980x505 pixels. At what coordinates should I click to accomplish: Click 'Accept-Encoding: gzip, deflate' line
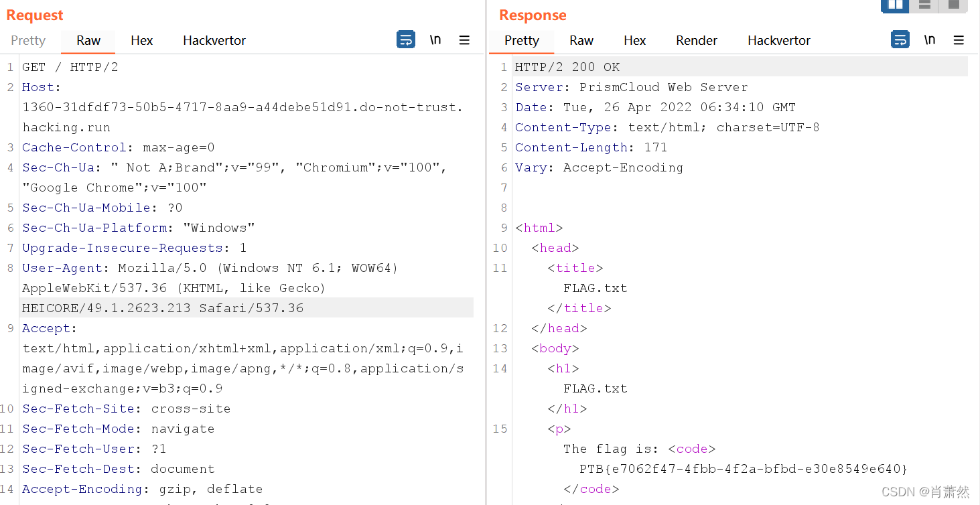(143, 489)
